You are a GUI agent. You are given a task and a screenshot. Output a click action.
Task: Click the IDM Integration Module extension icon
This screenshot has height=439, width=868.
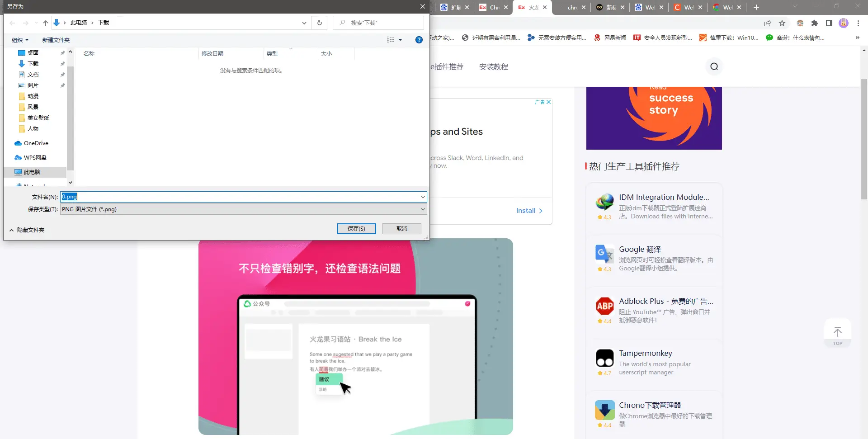point(604,203)
